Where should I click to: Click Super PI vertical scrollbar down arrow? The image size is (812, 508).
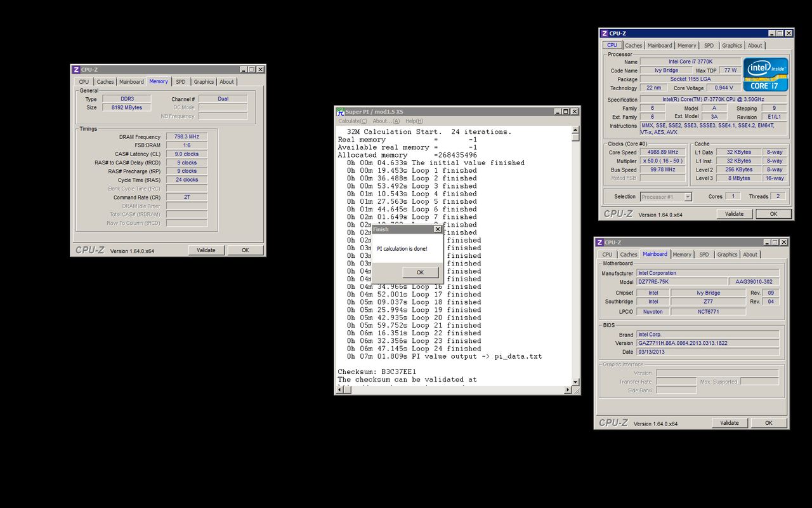575,382
